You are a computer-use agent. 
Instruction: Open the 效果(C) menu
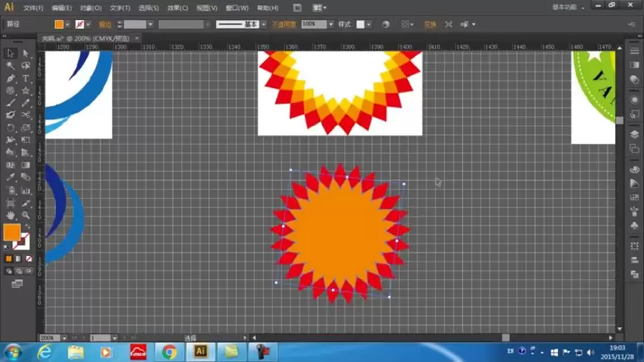[x=177, y=8]
